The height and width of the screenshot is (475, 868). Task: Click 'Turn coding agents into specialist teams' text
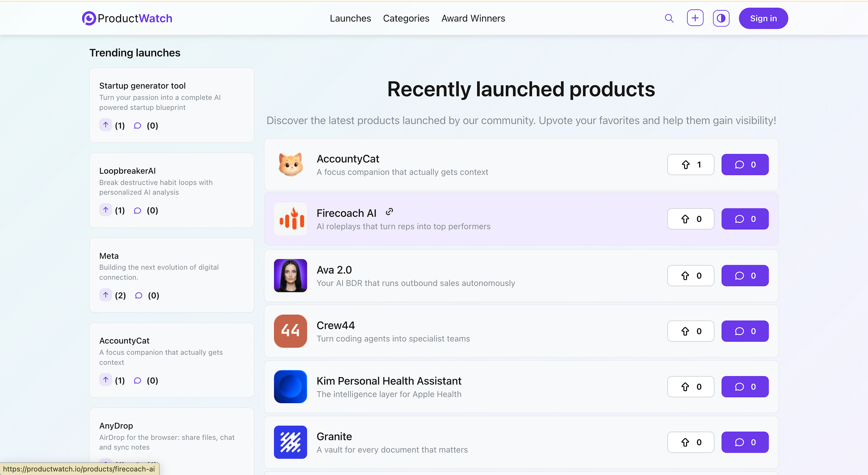point(393,338)
